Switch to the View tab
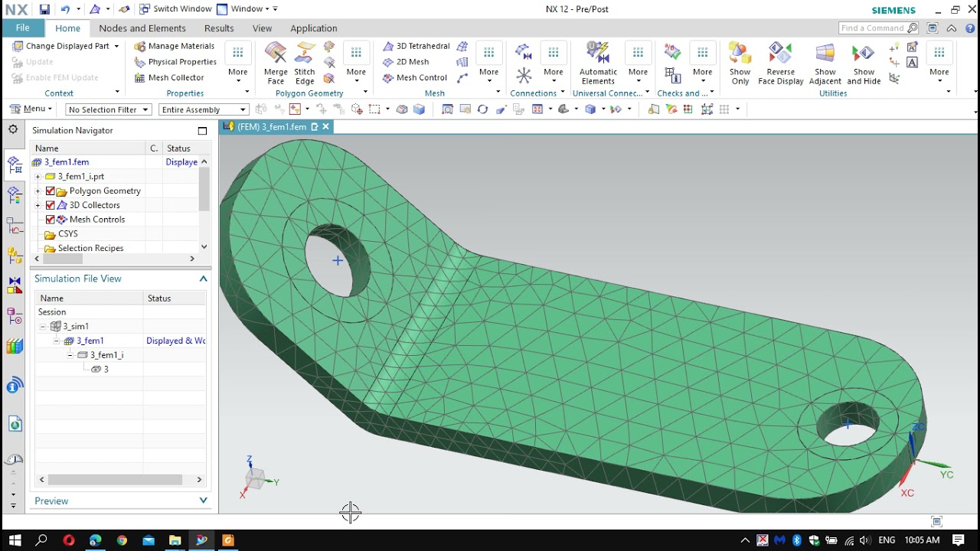The width and height of the screenshot is (980, 551). pos(262,28)
